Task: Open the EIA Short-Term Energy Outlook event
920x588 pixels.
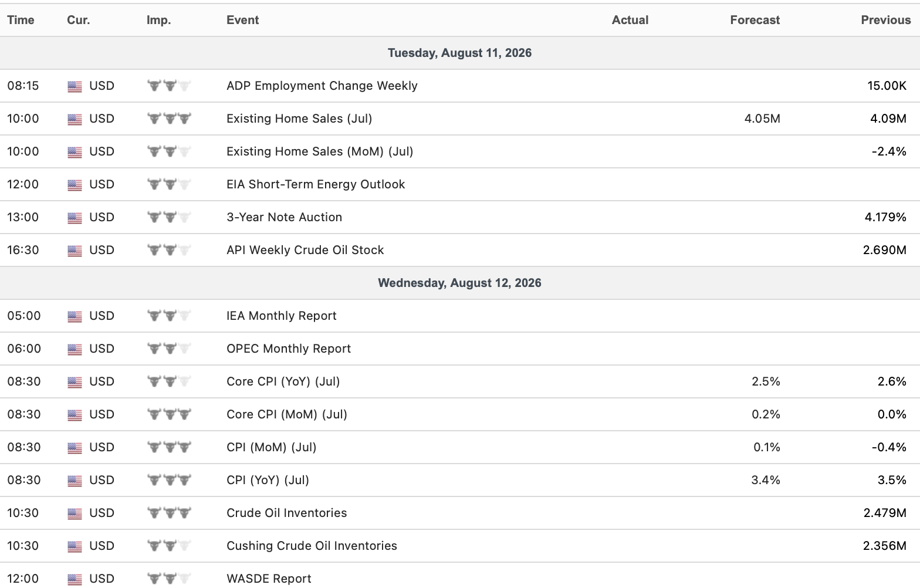Action: coord(316,184)
